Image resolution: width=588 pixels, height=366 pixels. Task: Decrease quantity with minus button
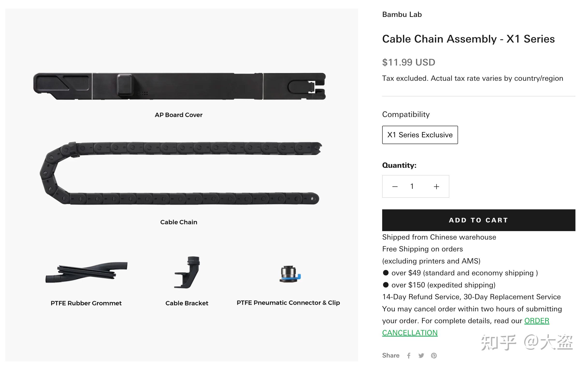(395, 187)
